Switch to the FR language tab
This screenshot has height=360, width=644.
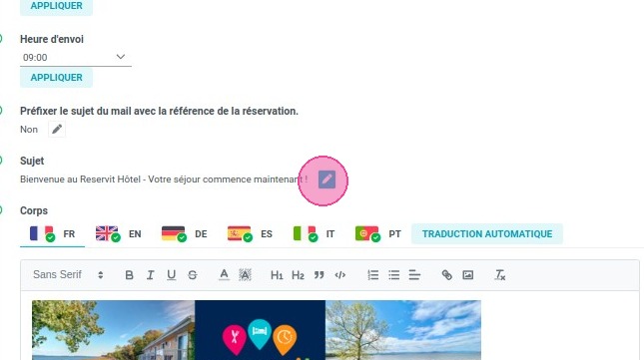(52, 234)
